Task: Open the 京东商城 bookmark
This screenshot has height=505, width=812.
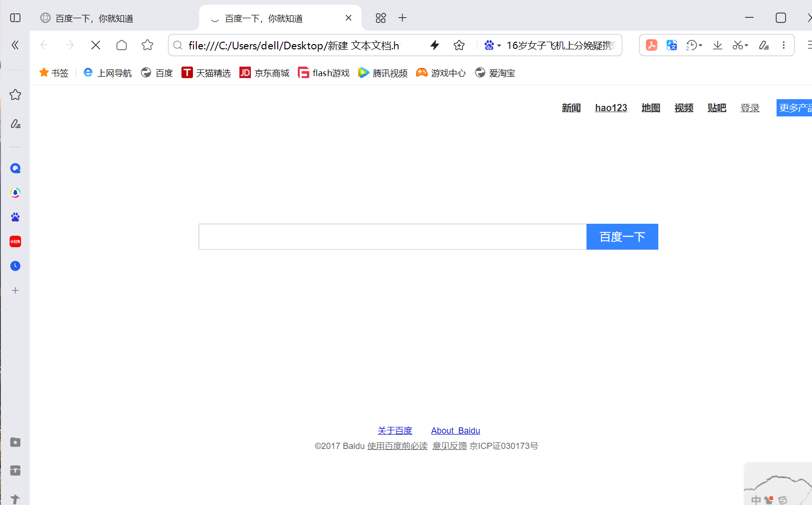Action: (264, 73)
